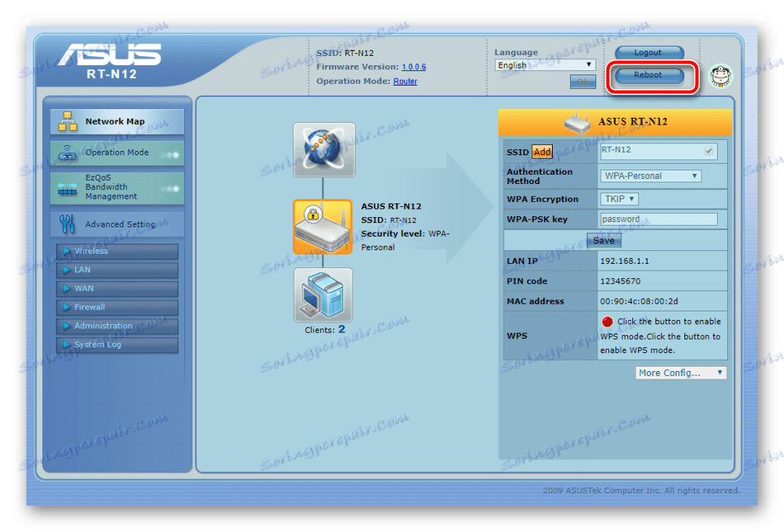Toggle the checkbox in the SSID field

[709, 151]
